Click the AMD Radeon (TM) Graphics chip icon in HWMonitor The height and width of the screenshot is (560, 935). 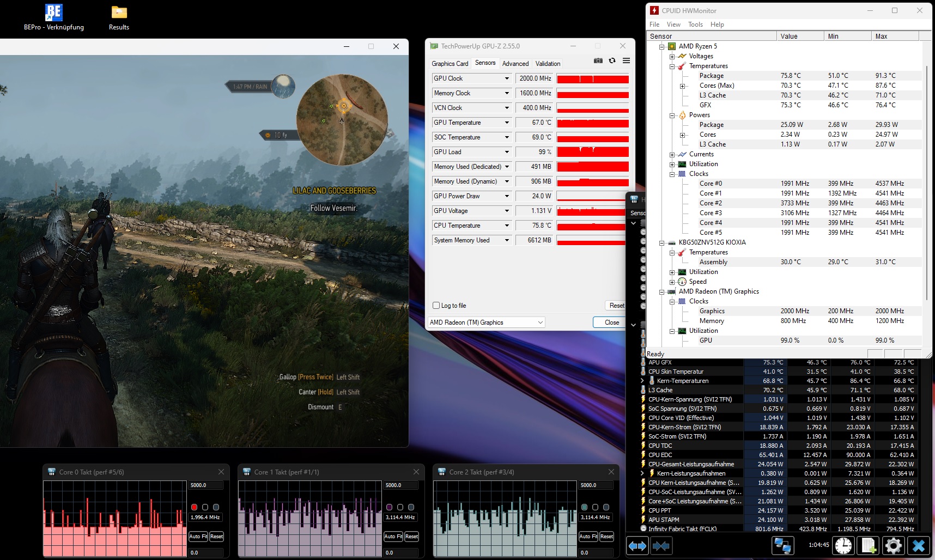[672, 291]
